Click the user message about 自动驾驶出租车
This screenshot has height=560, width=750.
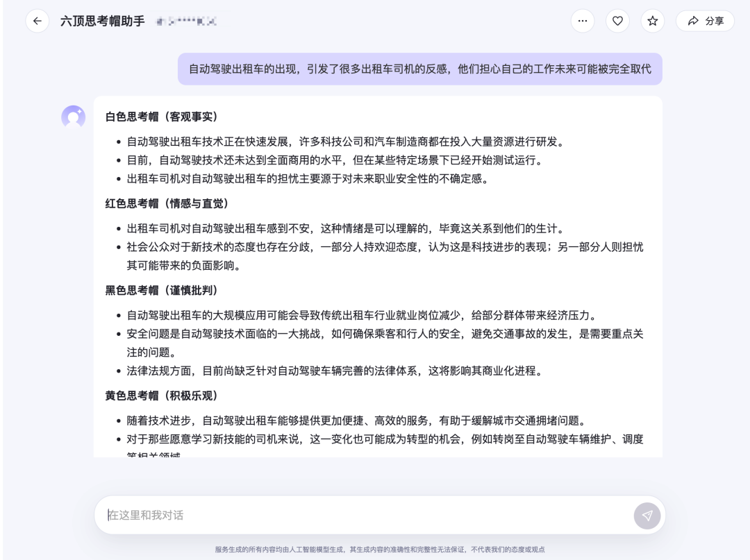[420, 69]
